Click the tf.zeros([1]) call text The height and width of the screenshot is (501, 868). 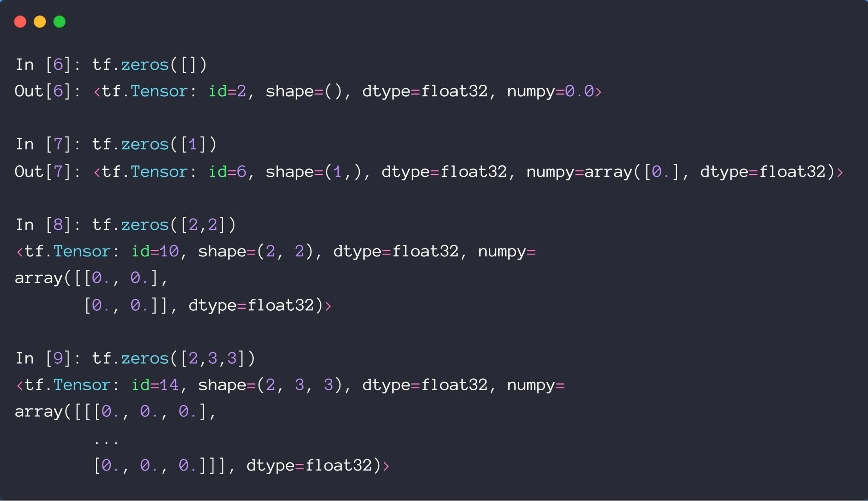[154, 144]
